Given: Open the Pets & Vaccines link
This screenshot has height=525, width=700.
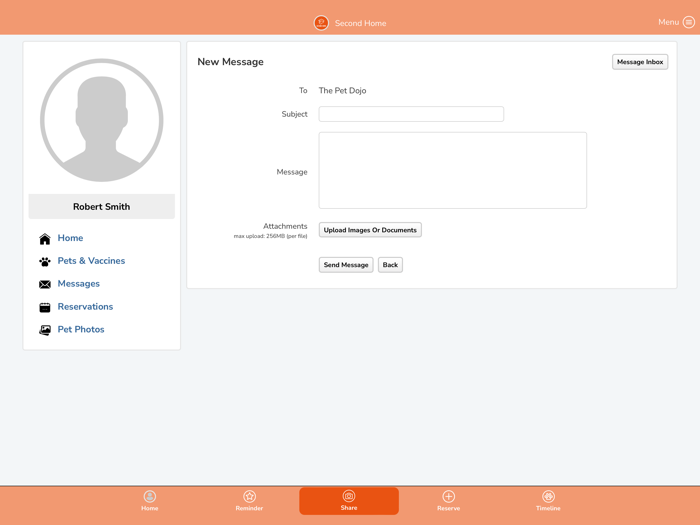Looking at the screenshot, I should tap(91, 261).
